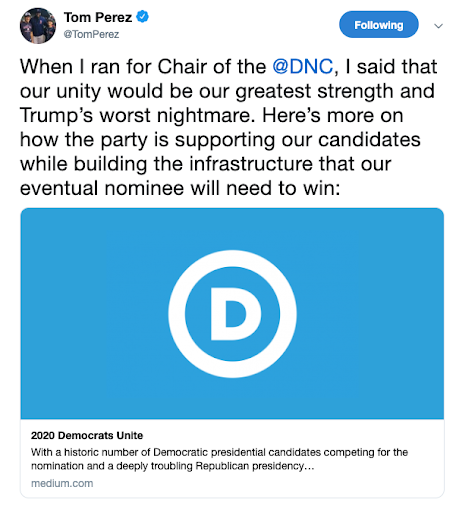
Task: Click the blue verified badge
Action: [143, 16]
